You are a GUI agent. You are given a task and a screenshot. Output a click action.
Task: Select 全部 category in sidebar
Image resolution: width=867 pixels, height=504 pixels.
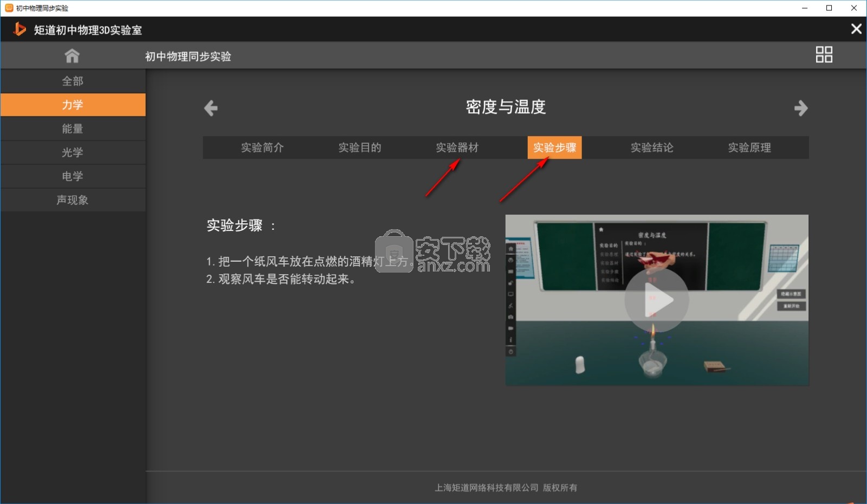73,81
